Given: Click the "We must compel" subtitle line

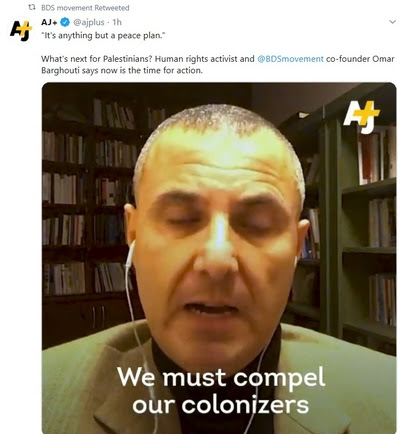Looking at the screenshot, I should point(221,378).
